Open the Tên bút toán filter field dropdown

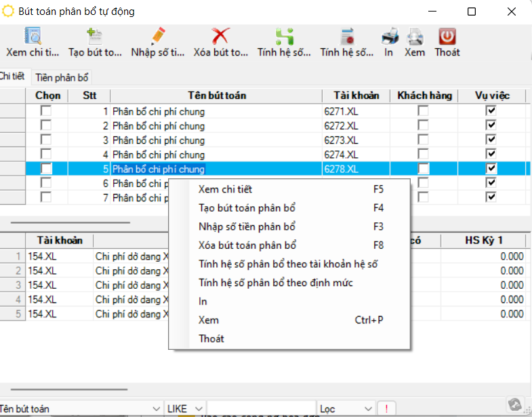pyautogui.click(x=155, y=409)
